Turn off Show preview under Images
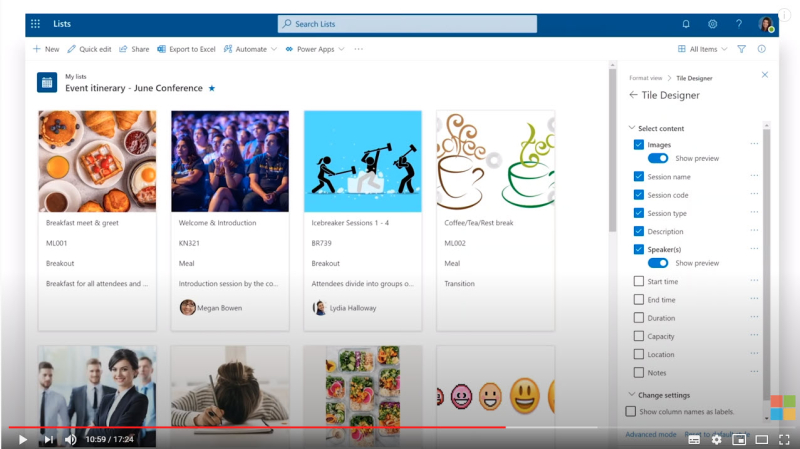The width and height of the screenshot is (800, 449). 658,158
